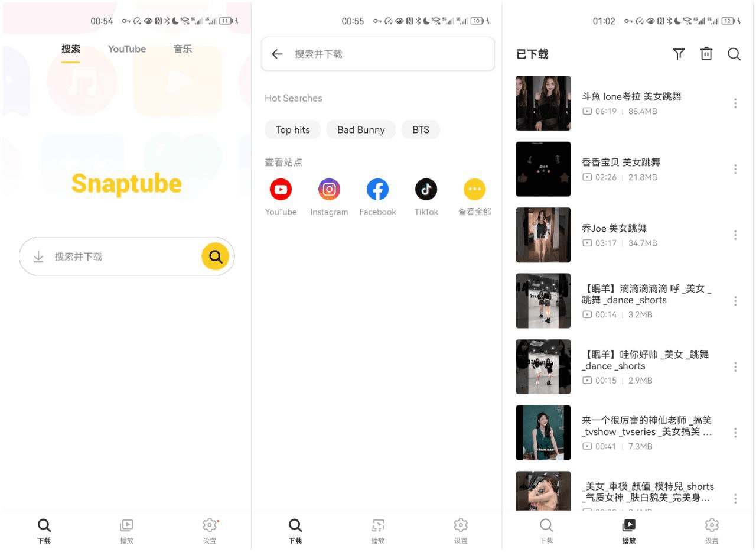This screenshot has height=552, width=756.
Task: Open options menu for 哇你好帅 video
Action: click(x=735, y=367)
